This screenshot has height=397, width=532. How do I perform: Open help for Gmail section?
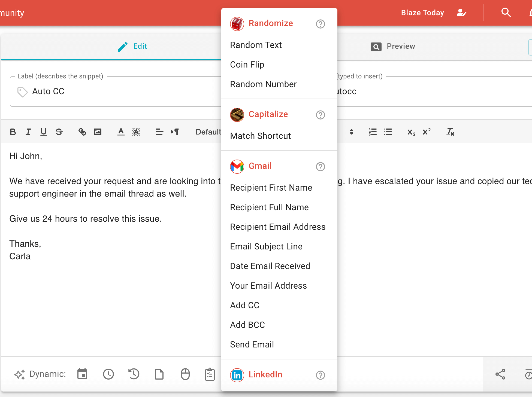321,167
